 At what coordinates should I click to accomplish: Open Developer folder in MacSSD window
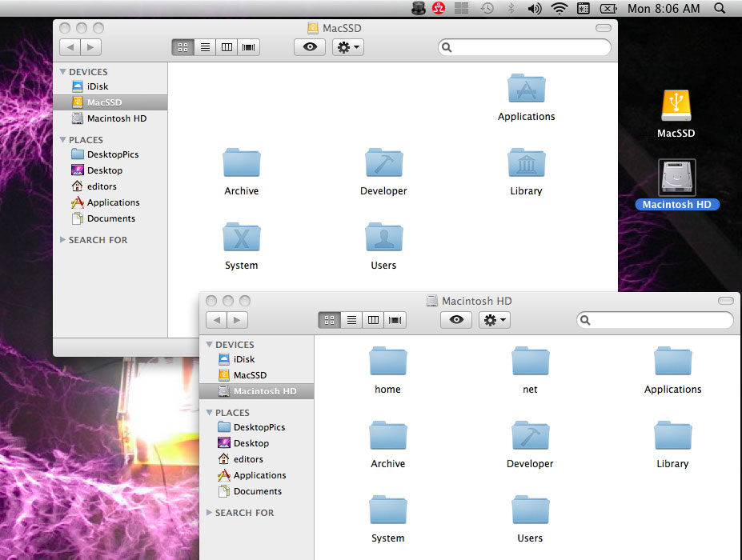point(383,163)
